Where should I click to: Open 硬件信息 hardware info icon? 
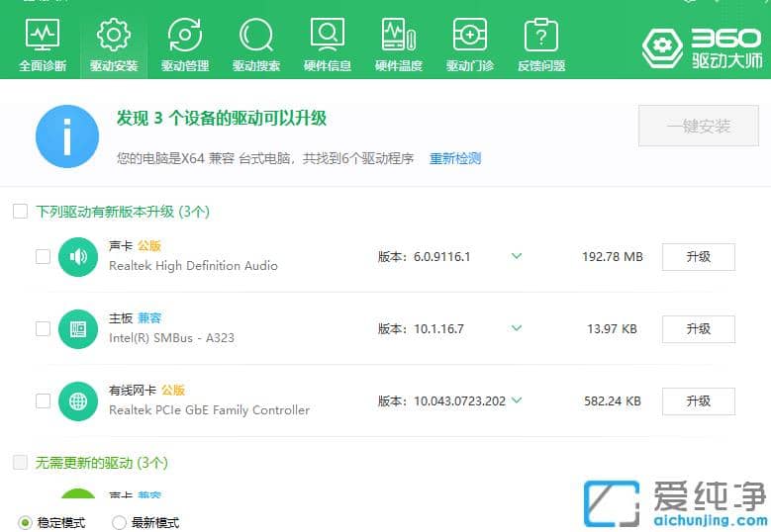328,44
